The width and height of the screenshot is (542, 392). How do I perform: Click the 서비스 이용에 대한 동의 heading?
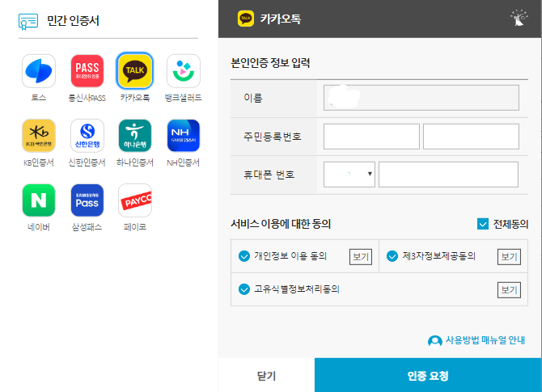[x=281, y=224]
